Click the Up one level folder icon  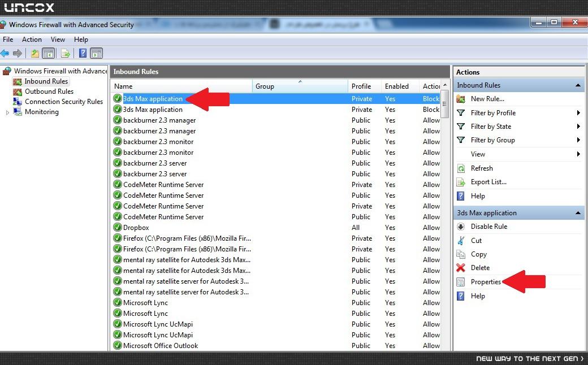35,54
